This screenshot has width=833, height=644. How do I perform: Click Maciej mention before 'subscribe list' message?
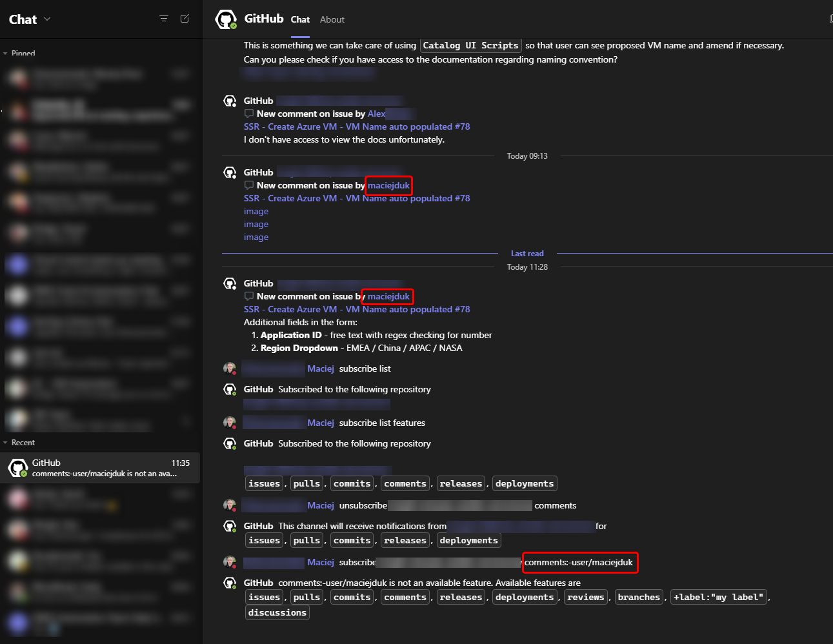(321, 368)
